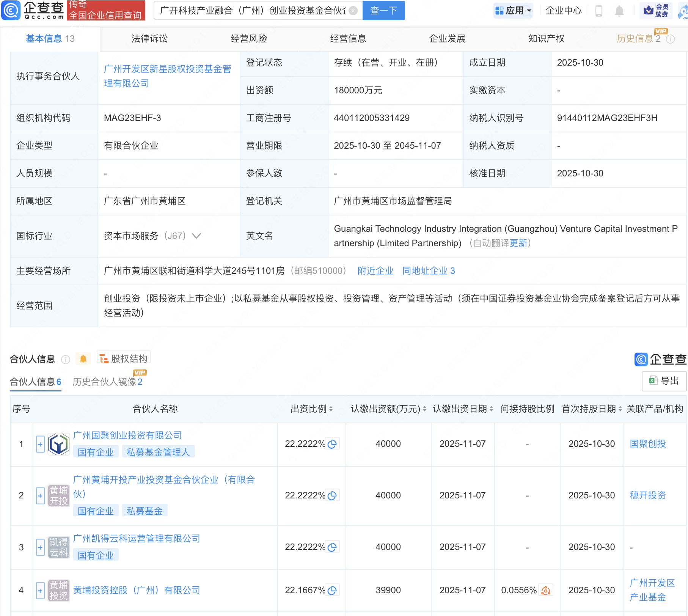This screenshot has height=616, width=688.
Task: Expand the 资本市场服务 industry chevron
Action: [x=196, y=236]
